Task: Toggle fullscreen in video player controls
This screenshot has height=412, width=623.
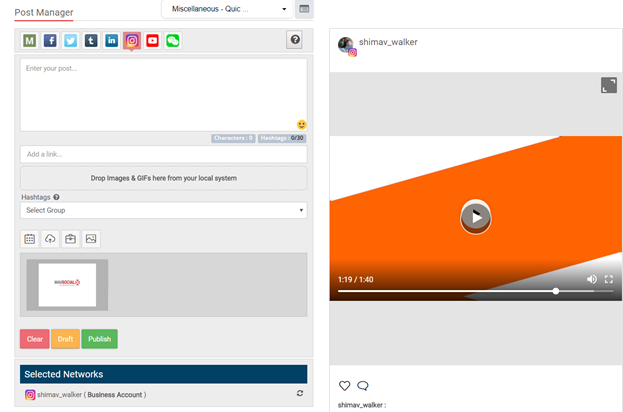Action: coord(608,279)
